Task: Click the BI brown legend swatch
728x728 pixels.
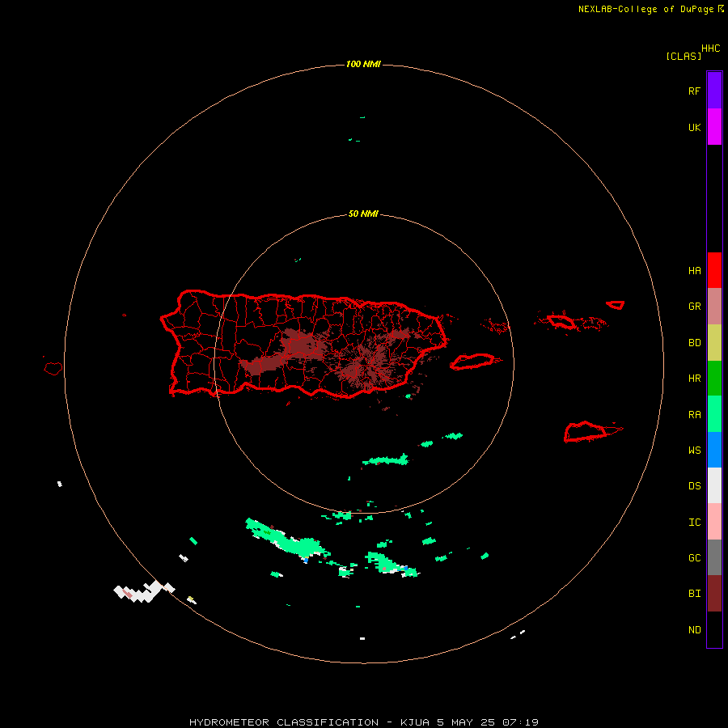Action: [x=714, y=594]
